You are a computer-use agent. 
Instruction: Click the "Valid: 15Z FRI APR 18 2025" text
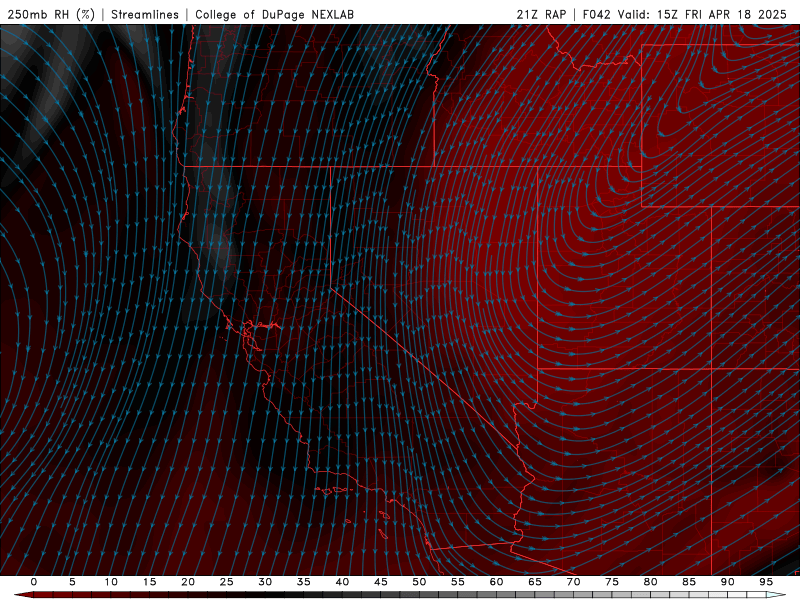(702, 14)
